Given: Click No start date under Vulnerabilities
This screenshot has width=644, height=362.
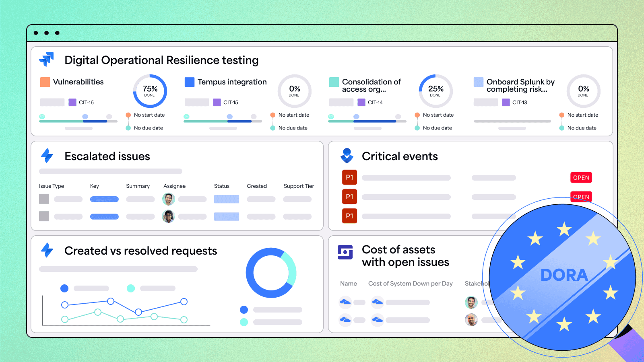Looking at the screenshot, I should click(x=149, y=115).
